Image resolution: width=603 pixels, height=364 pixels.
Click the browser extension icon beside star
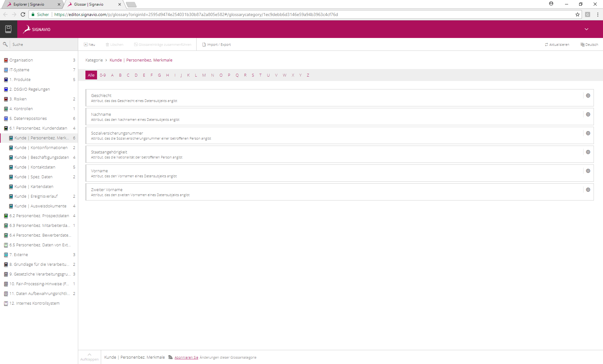588,14
